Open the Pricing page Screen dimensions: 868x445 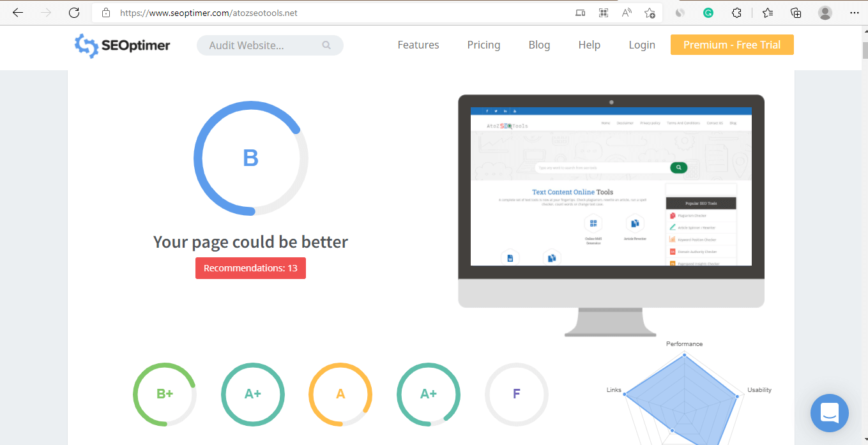(x=483, y=45)
